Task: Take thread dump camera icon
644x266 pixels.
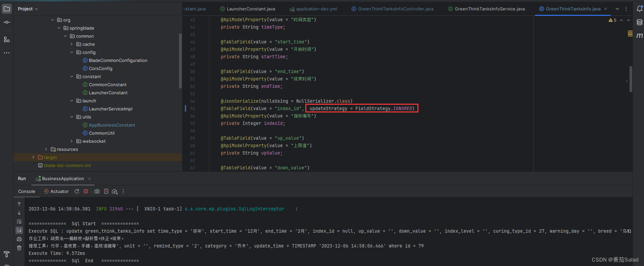Action: pyautogui.click(x=97, y=191)
